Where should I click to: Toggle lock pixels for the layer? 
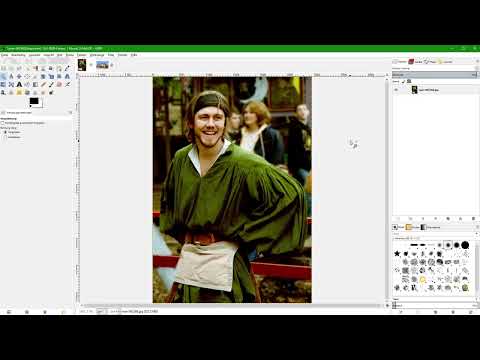point(404,81)
